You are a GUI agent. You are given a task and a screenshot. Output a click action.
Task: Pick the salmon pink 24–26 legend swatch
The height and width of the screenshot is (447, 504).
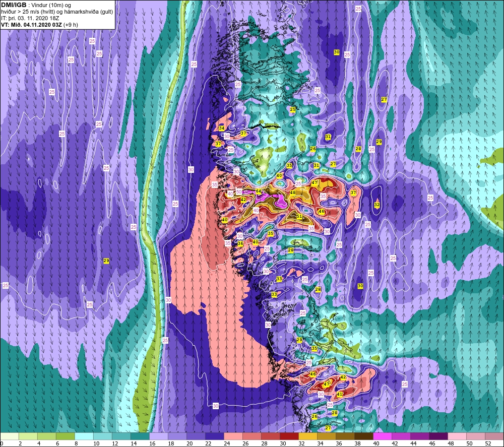233,436
